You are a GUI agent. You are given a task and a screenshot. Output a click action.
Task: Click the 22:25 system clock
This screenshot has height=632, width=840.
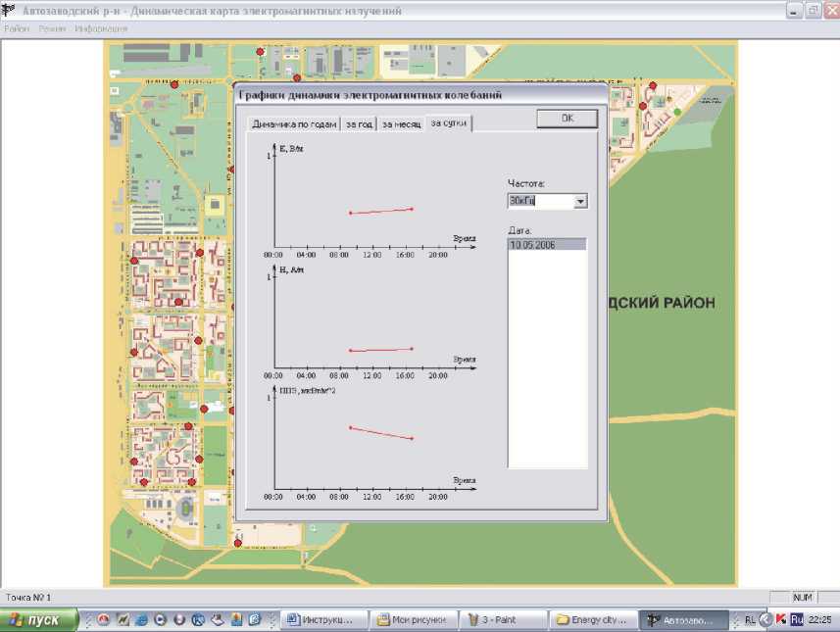pyautogui.click(x=819, y=620)
